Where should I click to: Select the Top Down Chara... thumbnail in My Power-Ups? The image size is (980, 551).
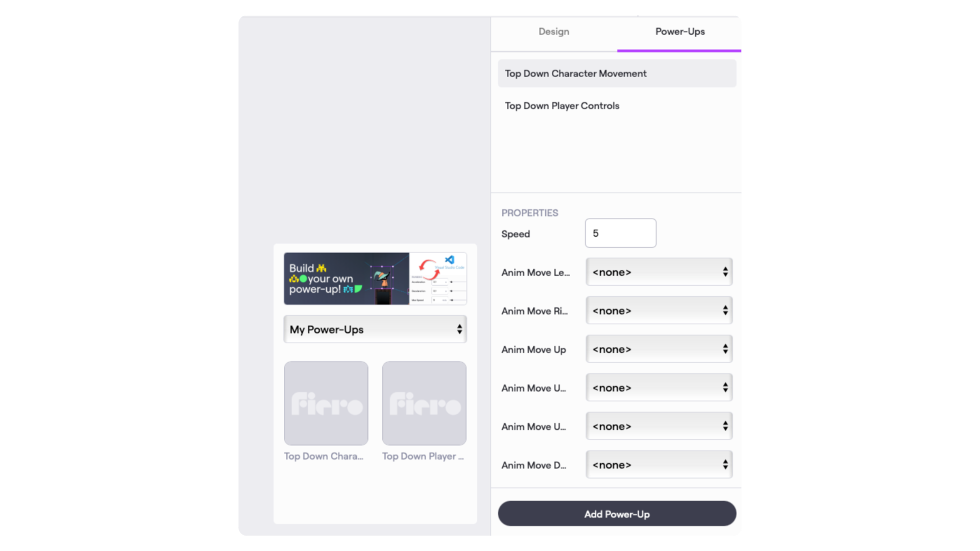click(326, 403)
